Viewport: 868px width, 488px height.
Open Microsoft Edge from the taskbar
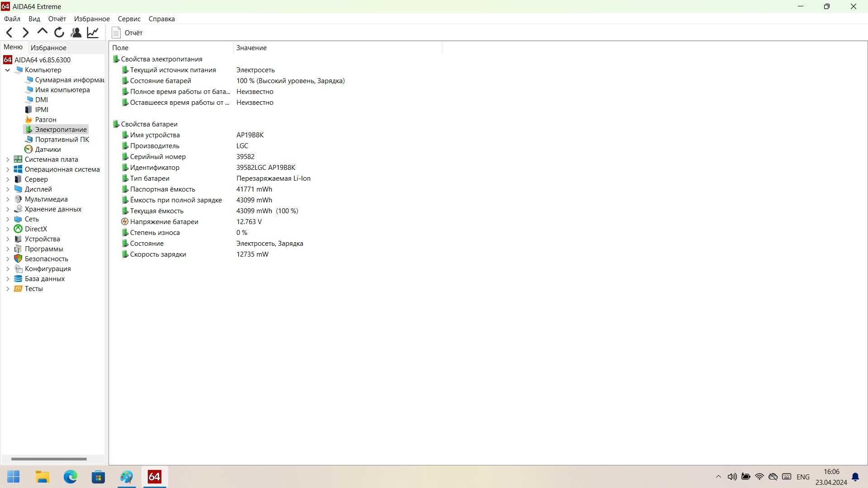tap(71, 477)
